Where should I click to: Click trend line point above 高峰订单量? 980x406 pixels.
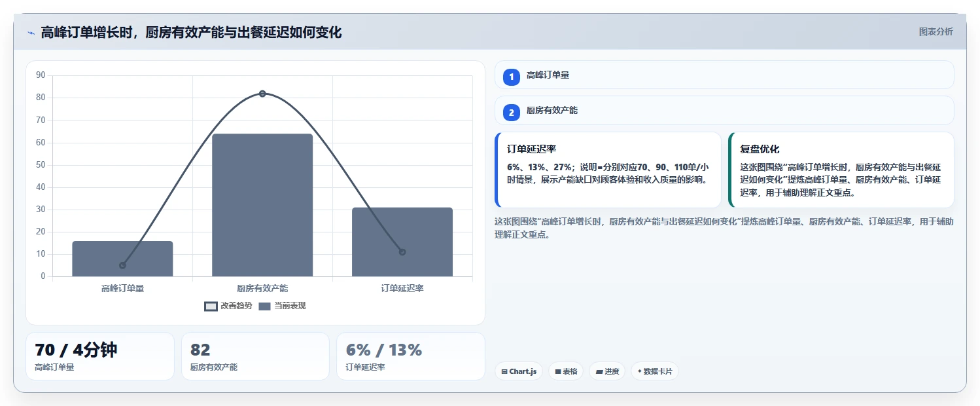(x=122, y=265)
